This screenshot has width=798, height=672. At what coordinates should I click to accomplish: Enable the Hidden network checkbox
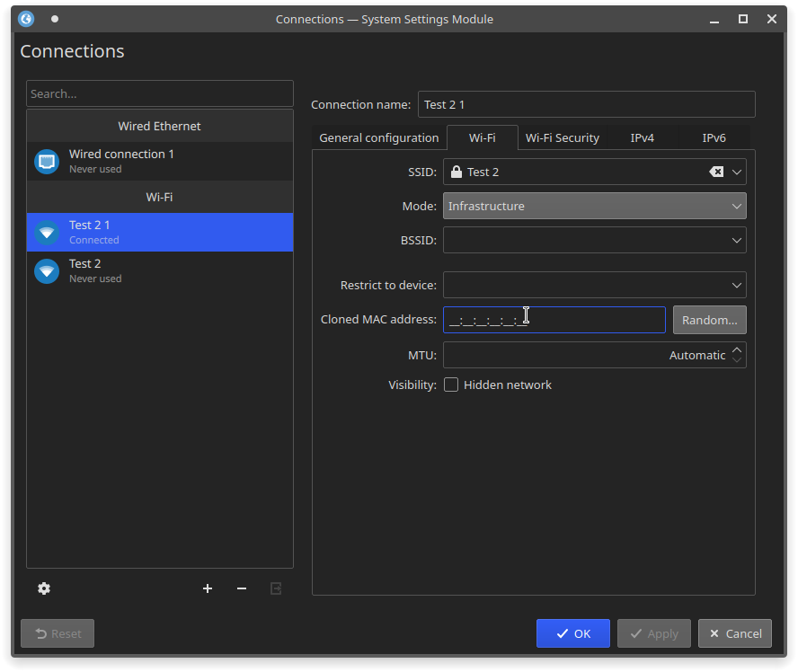coord(451,385)
